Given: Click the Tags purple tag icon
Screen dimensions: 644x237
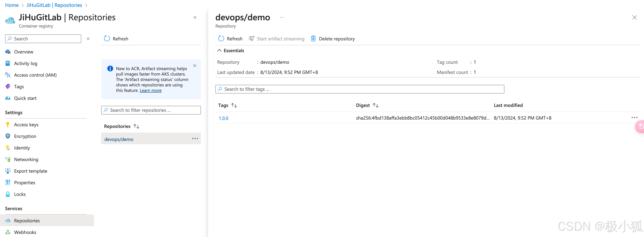Looking at the screenshot, I should [x=8, y=86].
